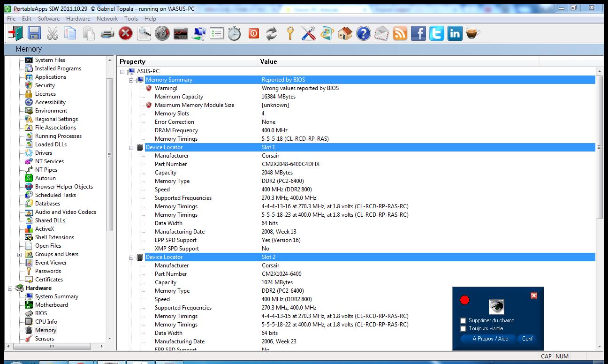Viewport: 608px width, 364px height.
Task: Click the Cut scissors icon
Action: point(52,33)
